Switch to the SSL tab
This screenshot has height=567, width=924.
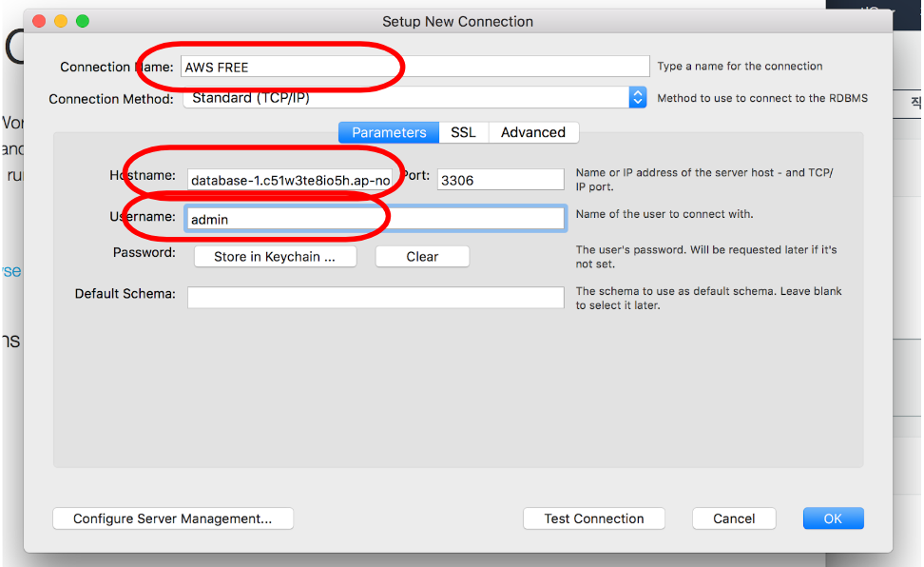click(x=463, y=132)
